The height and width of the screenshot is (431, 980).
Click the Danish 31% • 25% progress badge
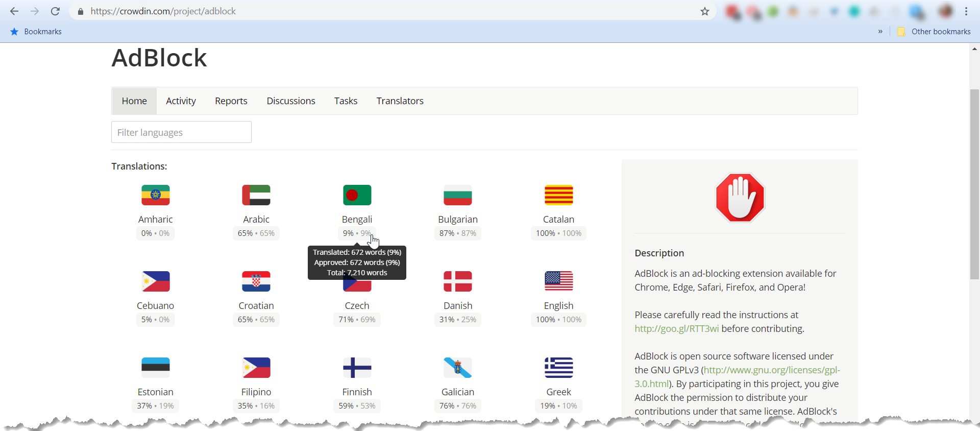pos(458,320)
